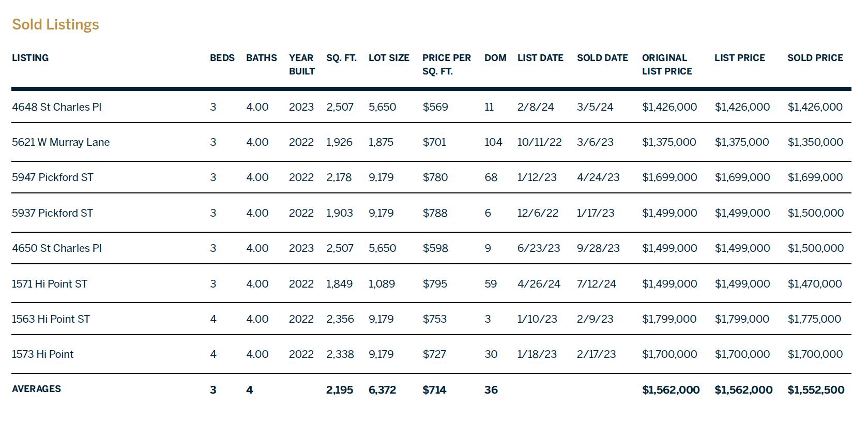
Task: Sort by the Sold Price column header
Action: 815,58
